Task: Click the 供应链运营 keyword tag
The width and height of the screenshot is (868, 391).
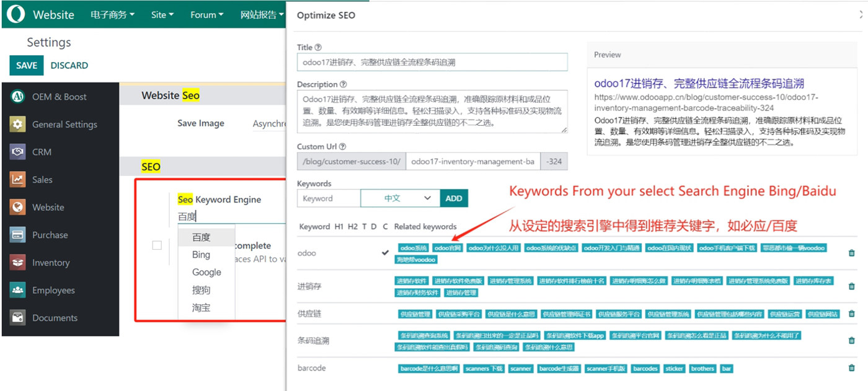Action: click(784, 314)
